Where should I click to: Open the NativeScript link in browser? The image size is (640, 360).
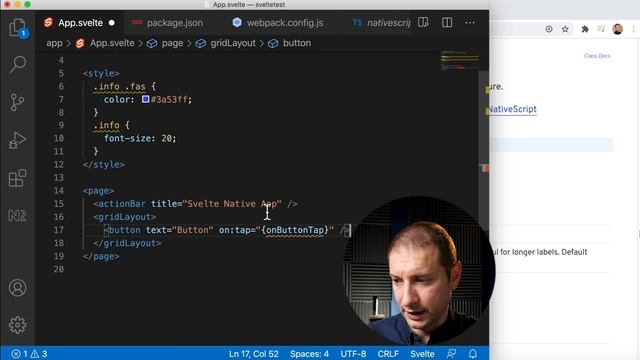(512, 109)
